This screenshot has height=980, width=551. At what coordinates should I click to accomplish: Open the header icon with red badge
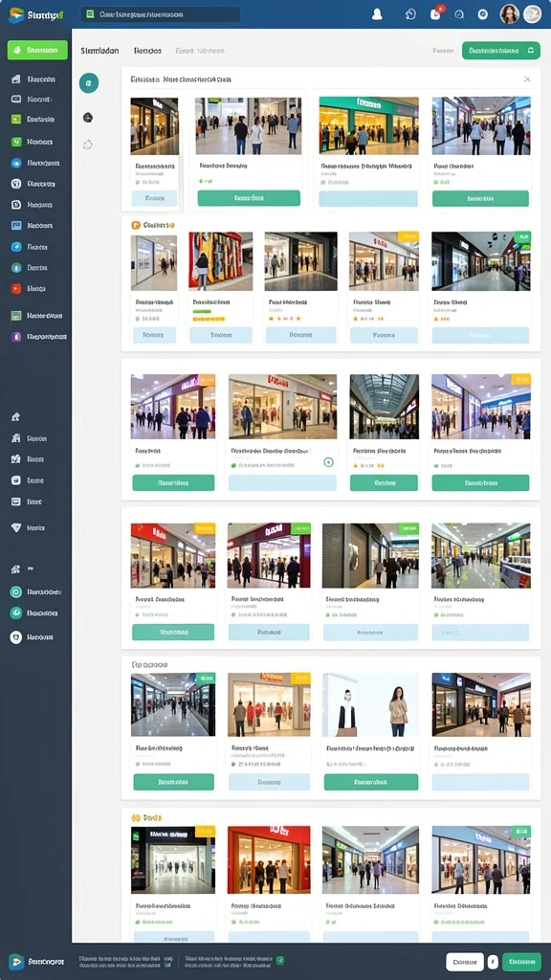pyautogui.click(x=435, y=13)
